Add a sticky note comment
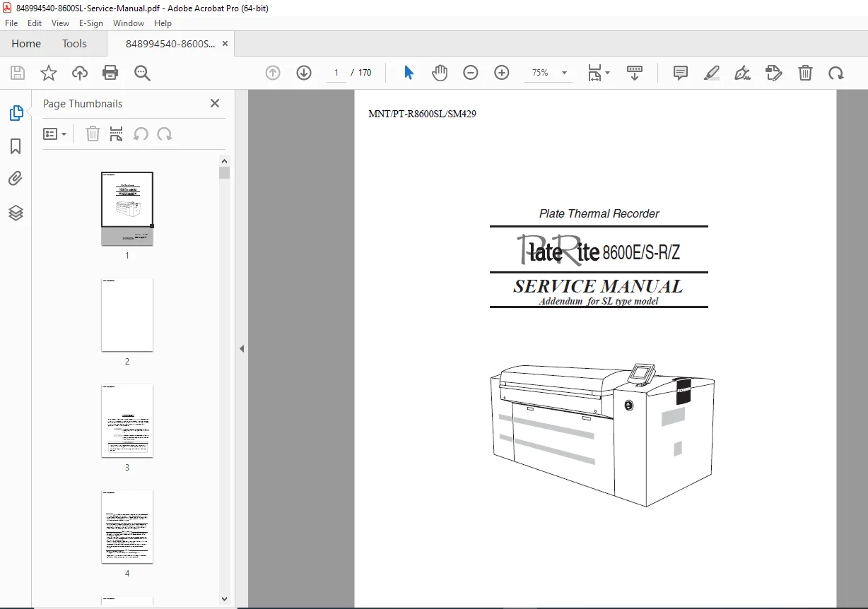The width and height of the screenshot is (868, 609). coord(681,73)
